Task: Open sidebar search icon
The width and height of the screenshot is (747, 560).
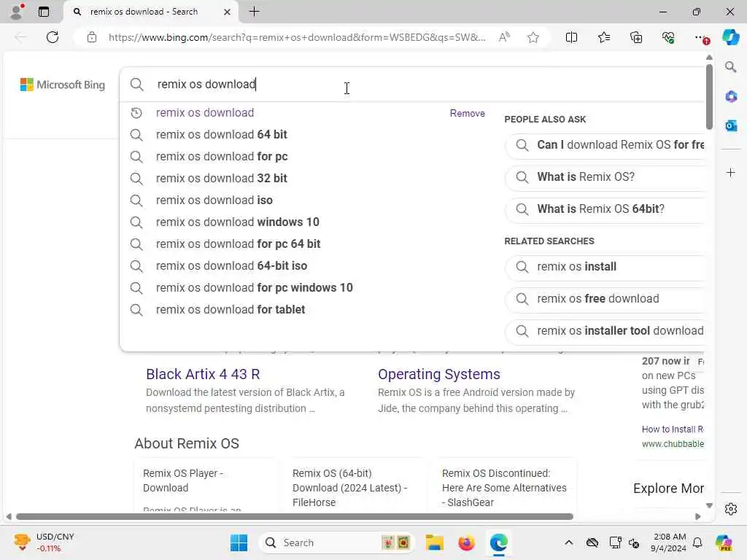Action: tap(731, 66)
